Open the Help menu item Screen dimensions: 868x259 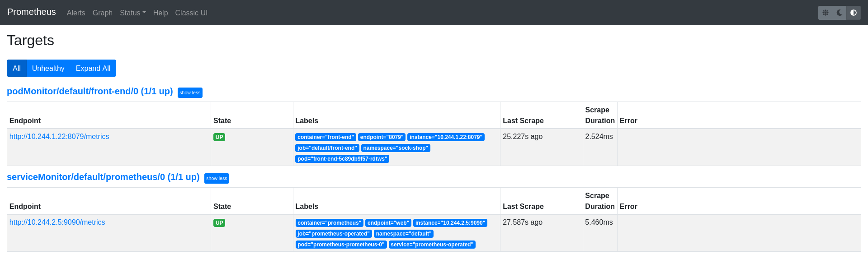coord(160,13)
